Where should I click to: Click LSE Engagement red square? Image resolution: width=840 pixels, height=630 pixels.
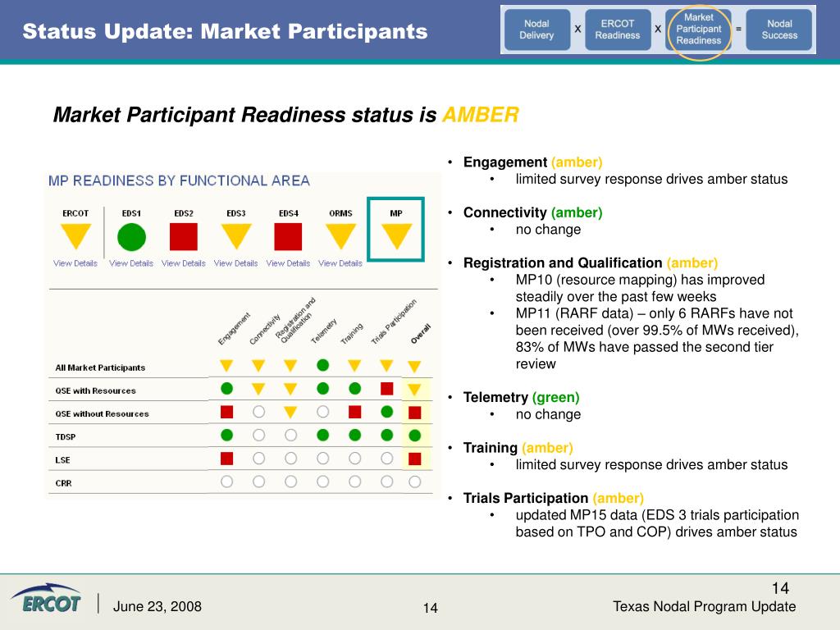pos(226,458)
